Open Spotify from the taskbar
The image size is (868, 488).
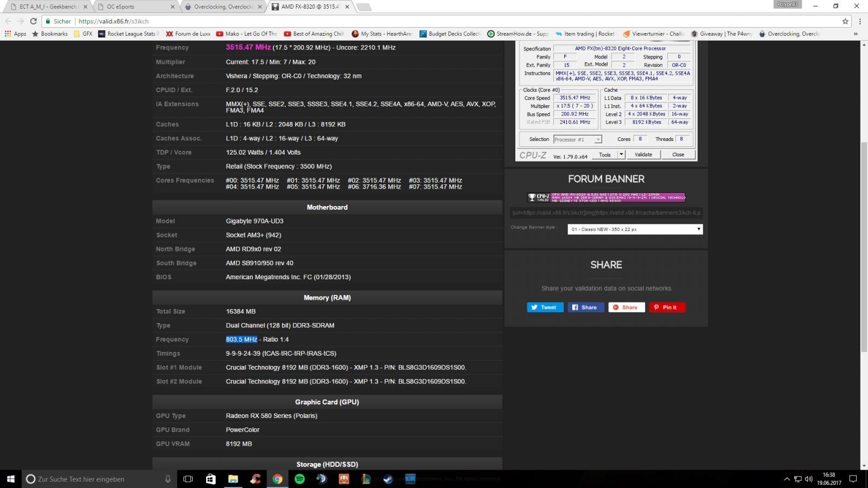click(x=299, y=479)
